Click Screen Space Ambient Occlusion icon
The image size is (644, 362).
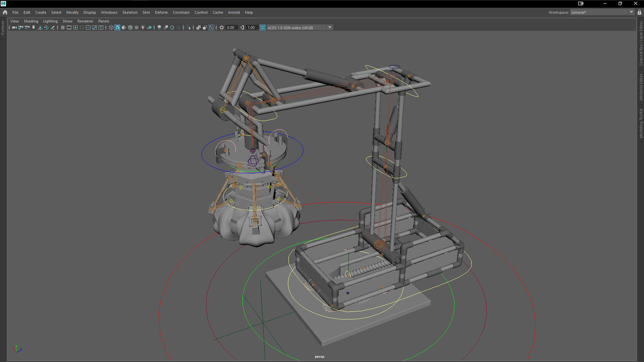(x=159, y=27)
